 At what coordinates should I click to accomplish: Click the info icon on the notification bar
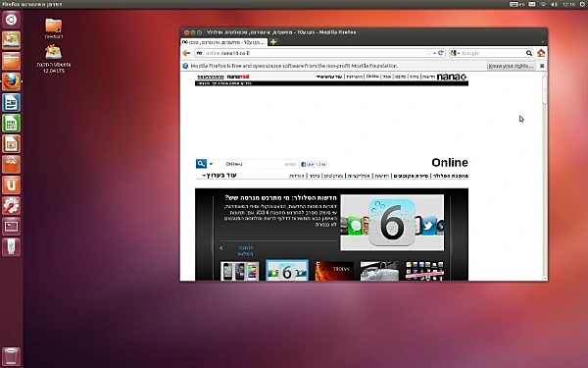pos(185,66)
